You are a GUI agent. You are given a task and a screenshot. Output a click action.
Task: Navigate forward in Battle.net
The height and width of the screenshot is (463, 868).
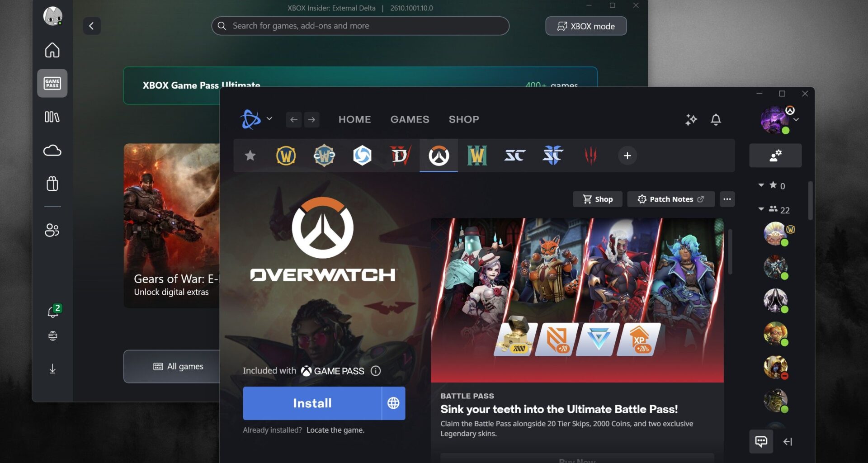tap(311, 119)
